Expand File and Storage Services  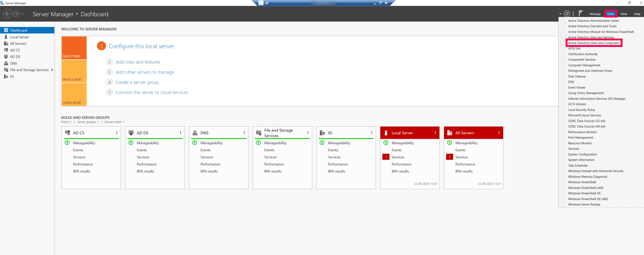[52, 70]
